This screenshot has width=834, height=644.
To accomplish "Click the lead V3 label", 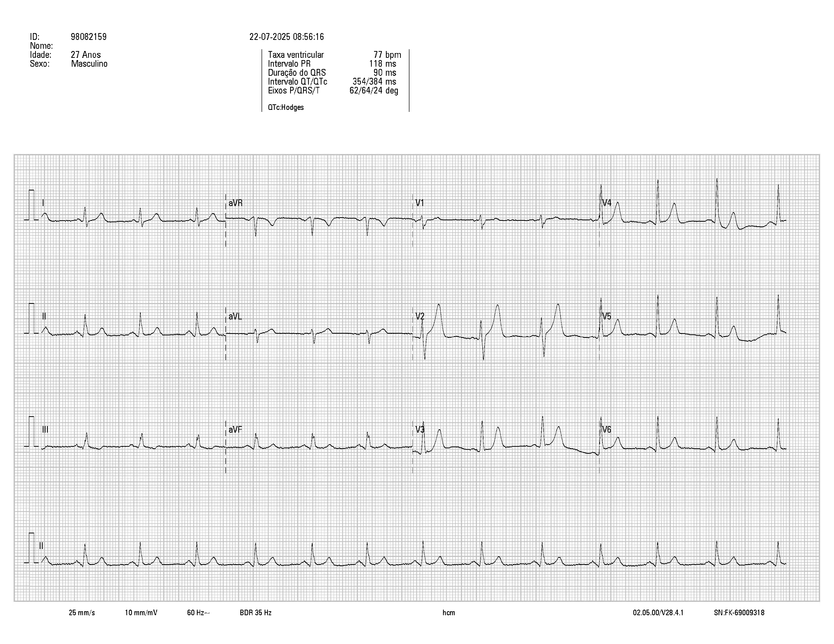I will 420,430.
